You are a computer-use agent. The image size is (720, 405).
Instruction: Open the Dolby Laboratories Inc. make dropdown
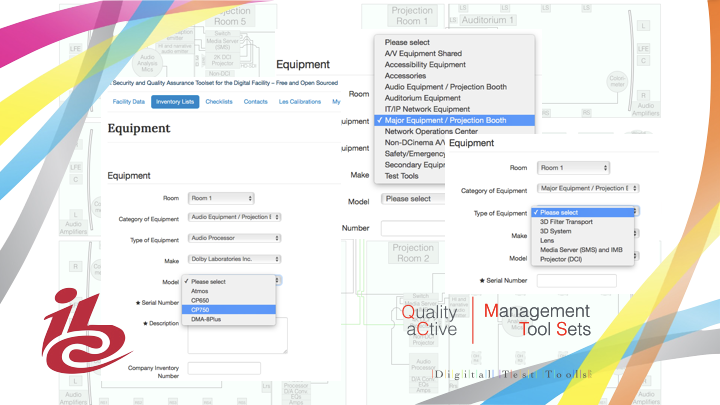234,259
